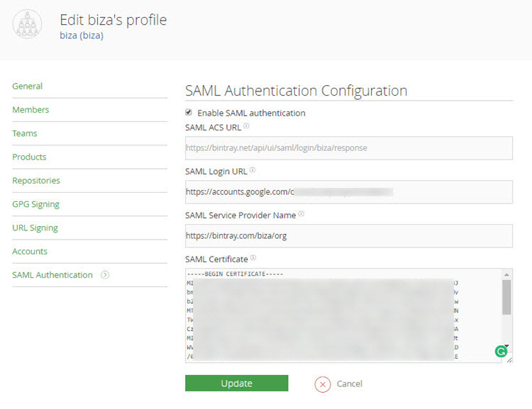Image resolution: width=532 pixels, height=409 pixels.
Task: Click the SAML ACS URL field
Action: (349, 148)
